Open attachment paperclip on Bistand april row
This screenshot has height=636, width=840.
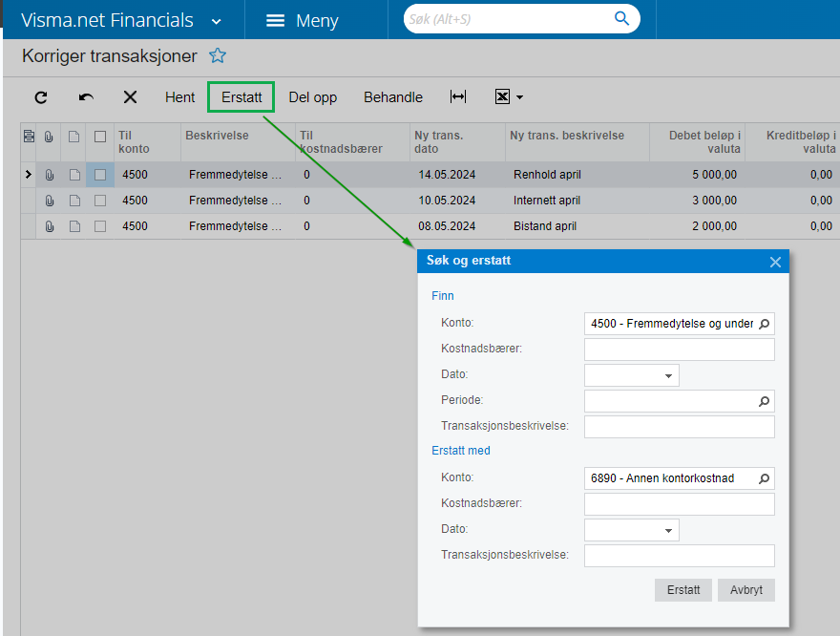click(50, 226)
